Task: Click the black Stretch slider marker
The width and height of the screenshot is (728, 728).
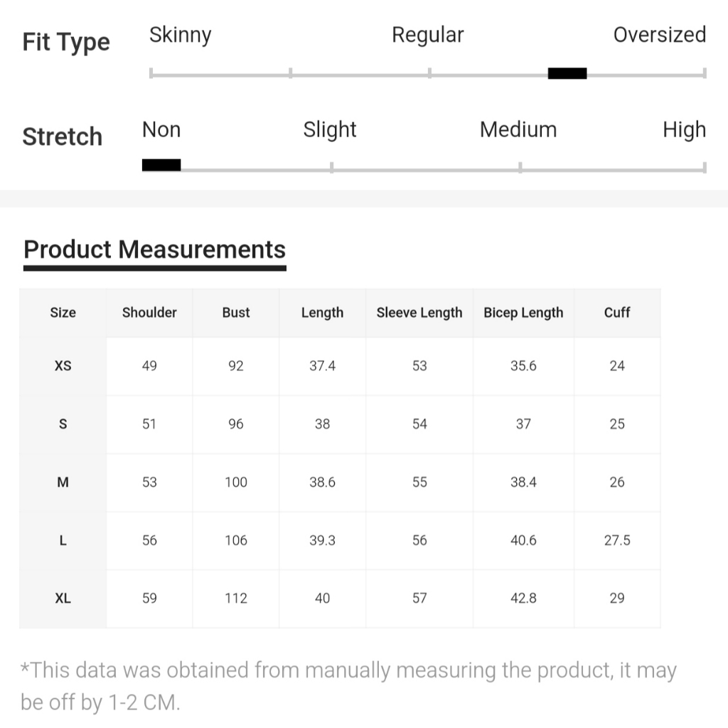Action: click(x=161, y=165)
